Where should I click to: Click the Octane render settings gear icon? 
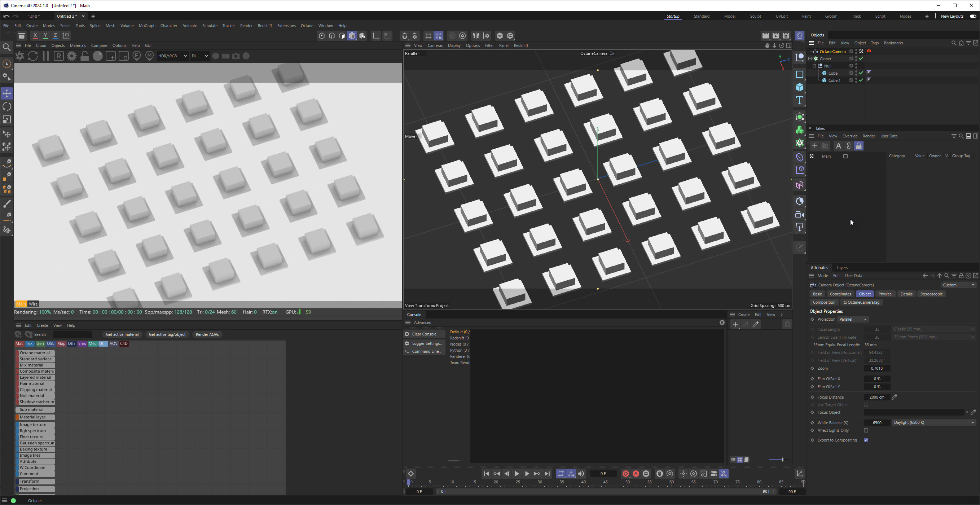pos(71,56)
